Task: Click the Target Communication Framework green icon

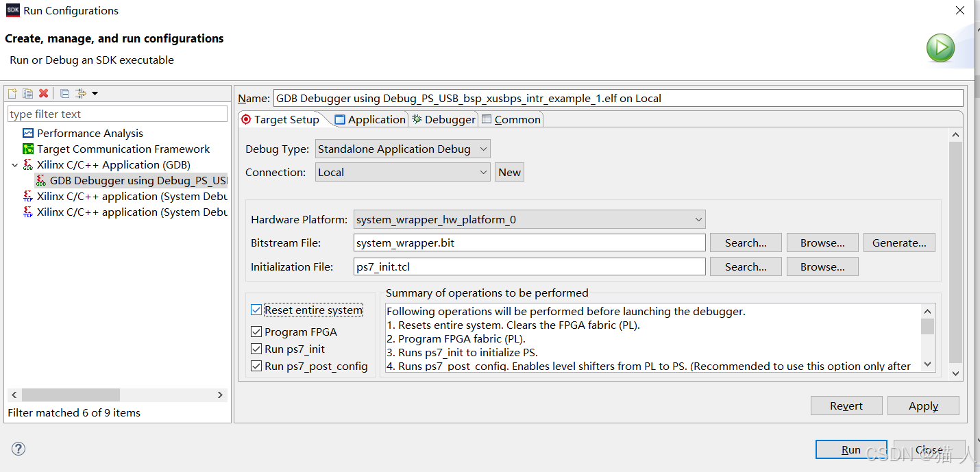Action: 28,149
